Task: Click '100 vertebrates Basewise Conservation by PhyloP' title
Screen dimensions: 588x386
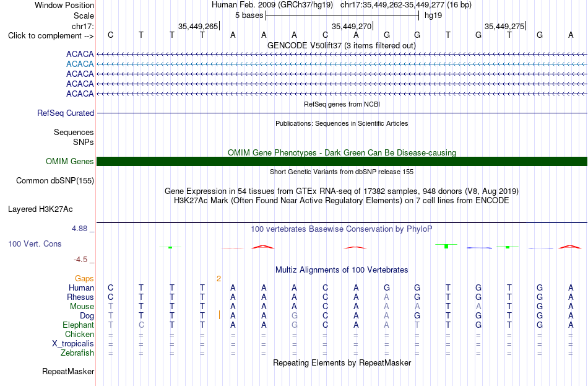Action: pyautogui.click(x=342, y=229)
